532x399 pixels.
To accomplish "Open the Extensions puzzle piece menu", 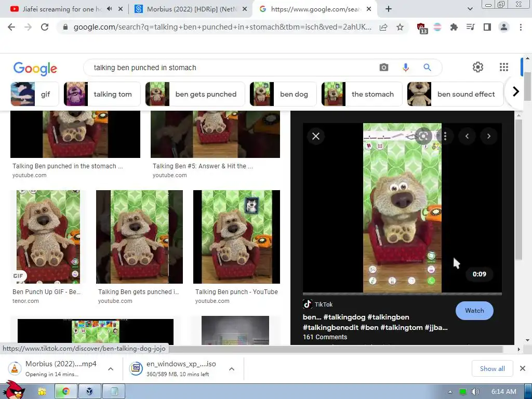I will (x=454, y=27).
